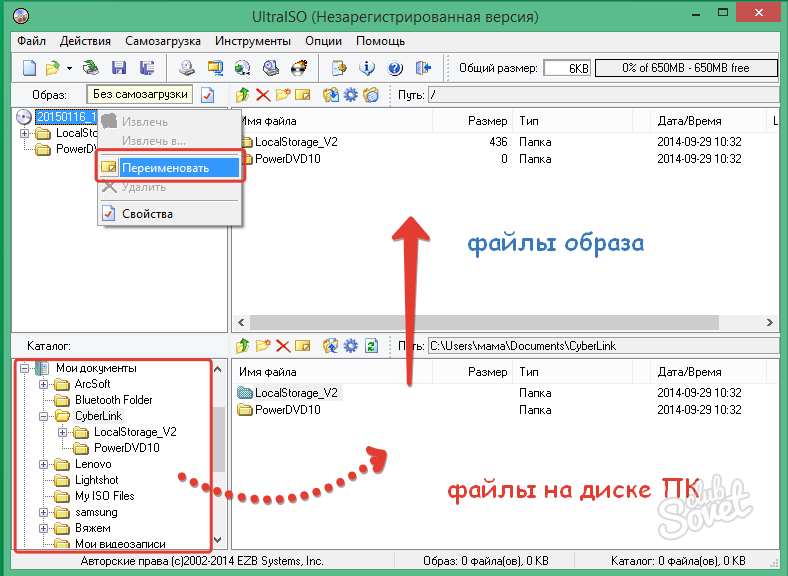Click the Open CD/DVD toolbar icon
788x576 pixels.
point(91,68)
